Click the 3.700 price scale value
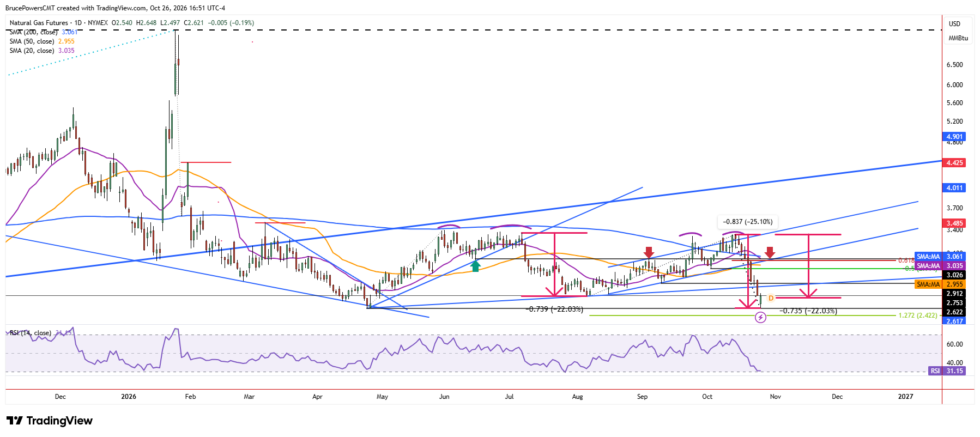 [954, 208]
